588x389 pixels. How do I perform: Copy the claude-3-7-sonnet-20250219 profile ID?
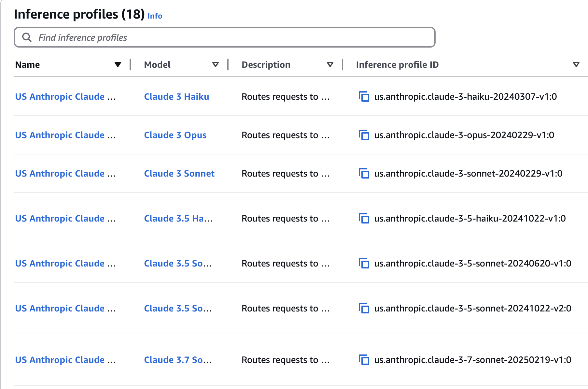(364, 360)
